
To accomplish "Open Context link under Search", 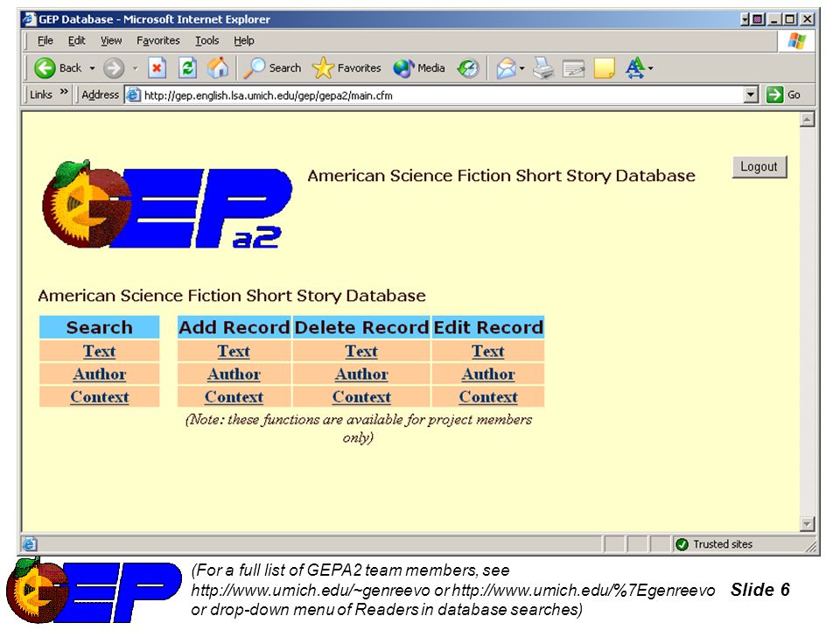I will click(x=99, y=397).
